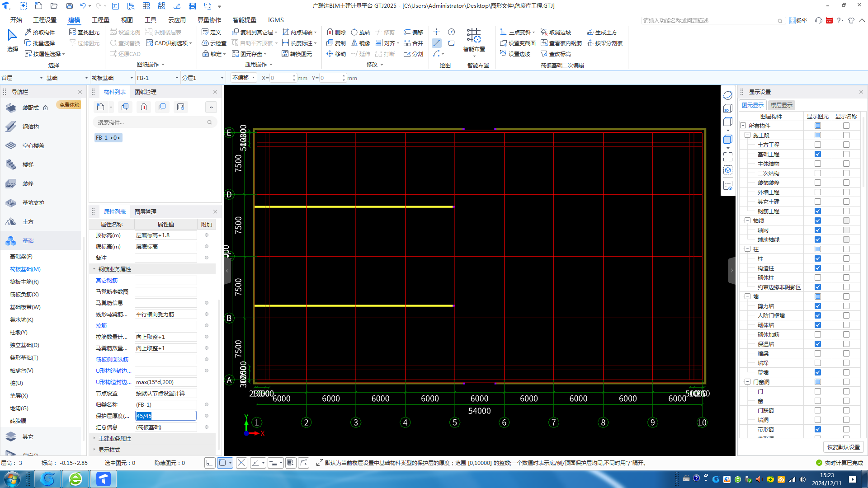
Task: Open the 云应用 menu tab
Action: point(177,20)
